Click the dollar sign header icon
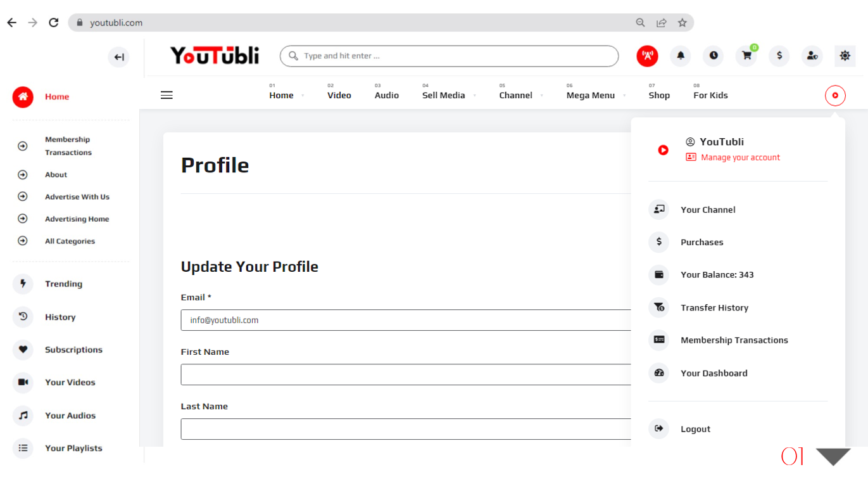 pyautogui.click(x=779, y=56)
